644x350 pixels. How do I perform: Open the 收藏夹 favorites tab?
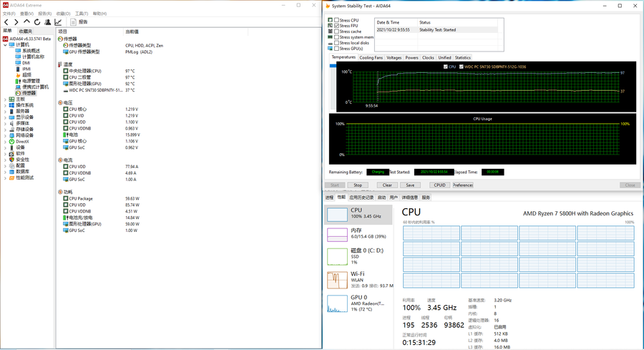click(26, 31)
